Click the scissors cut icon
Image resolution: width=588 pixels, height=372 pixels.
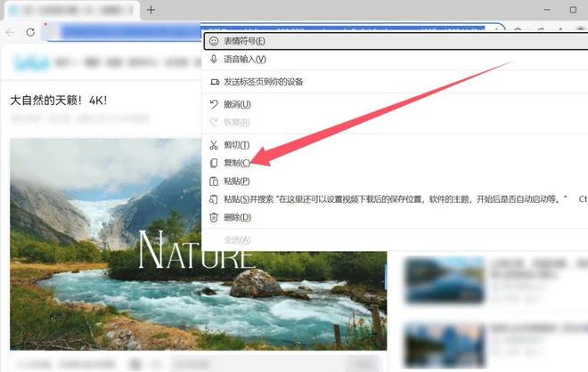[x=214, y=144]
